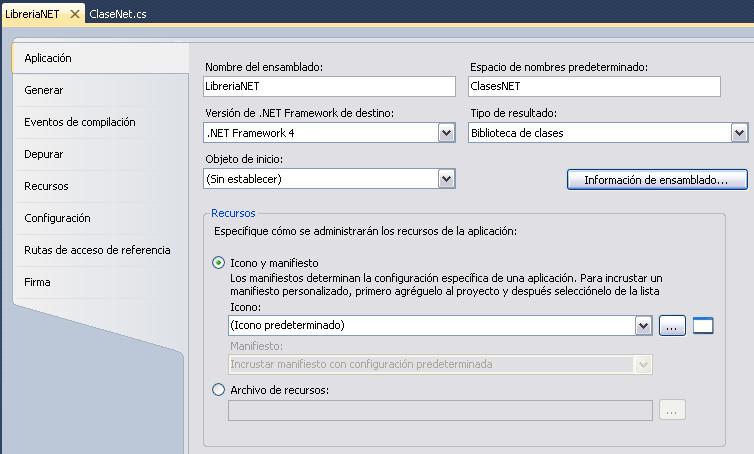This screenshot has height=454, width=754.
Task: Click the 'Especifique cómo se administrarán' description text
Action: point(365,231)
